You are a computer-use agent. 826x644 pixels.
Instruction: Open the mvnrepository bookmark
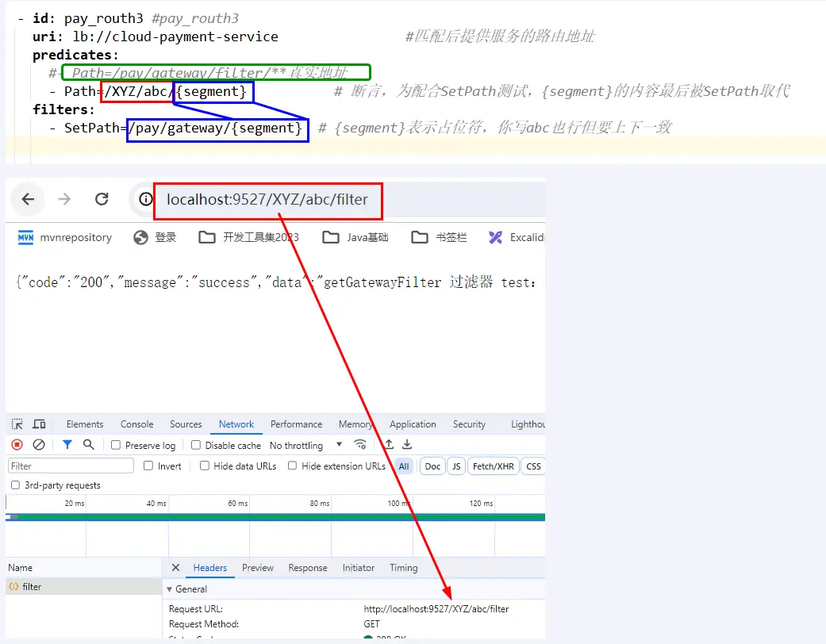pyautogui.click(x=65, y=237)
